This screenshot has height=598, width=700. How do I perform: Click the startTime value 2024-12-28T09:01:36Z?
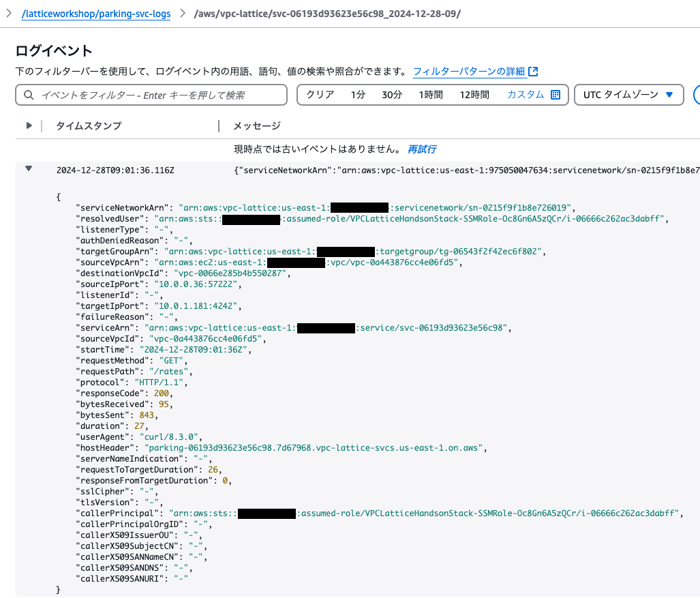click(x=194, y=350)
